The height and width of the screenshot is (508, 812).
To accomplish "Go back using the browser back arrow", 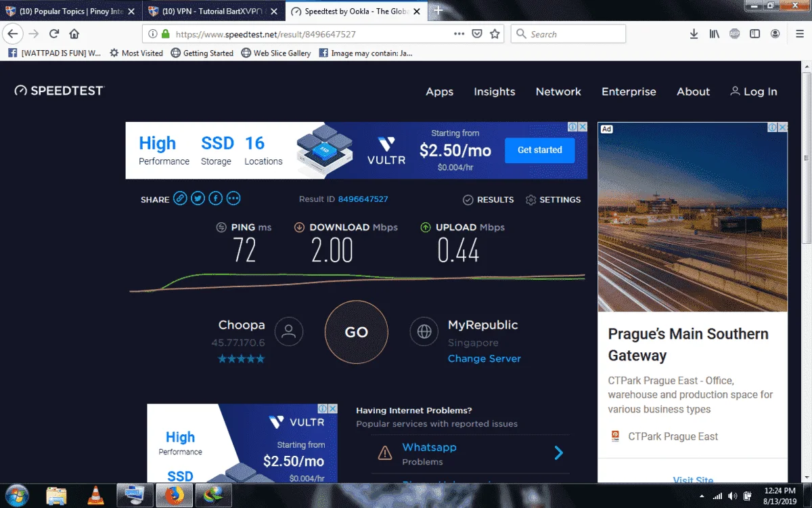I will pos(12,34).
